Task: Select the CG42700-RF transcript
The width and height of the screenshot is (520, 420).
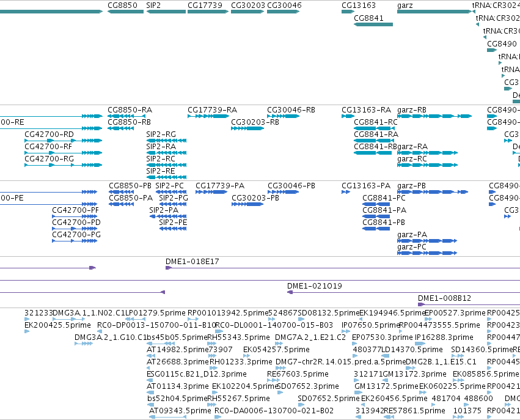Action: click(x=64, y=153)
